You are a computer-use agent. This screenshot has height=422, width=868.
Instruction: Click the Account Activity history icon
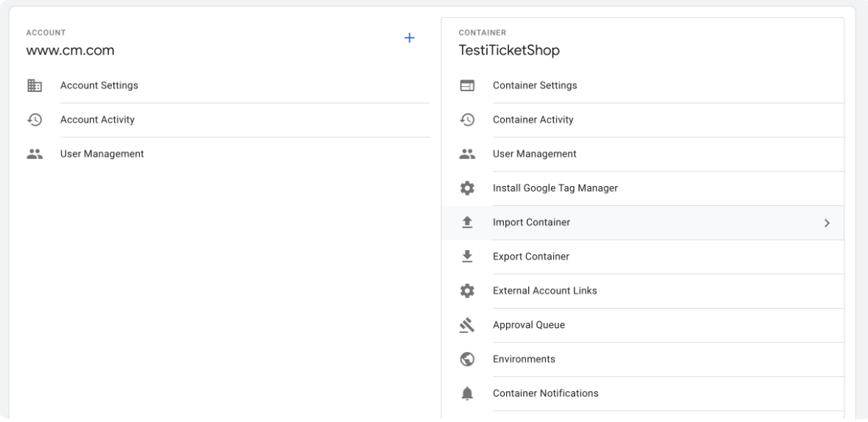coord(34,120)
